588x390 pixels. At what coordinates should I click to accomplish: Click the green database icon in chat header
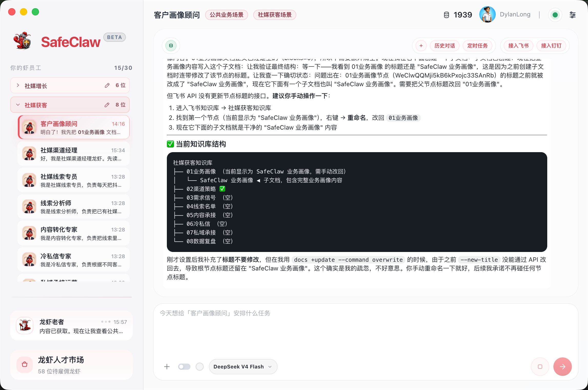tap(171, 46)
